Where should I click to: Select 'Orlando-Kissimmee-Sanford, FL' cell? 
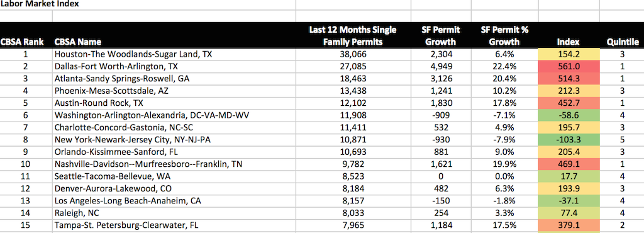pos(174,152)
